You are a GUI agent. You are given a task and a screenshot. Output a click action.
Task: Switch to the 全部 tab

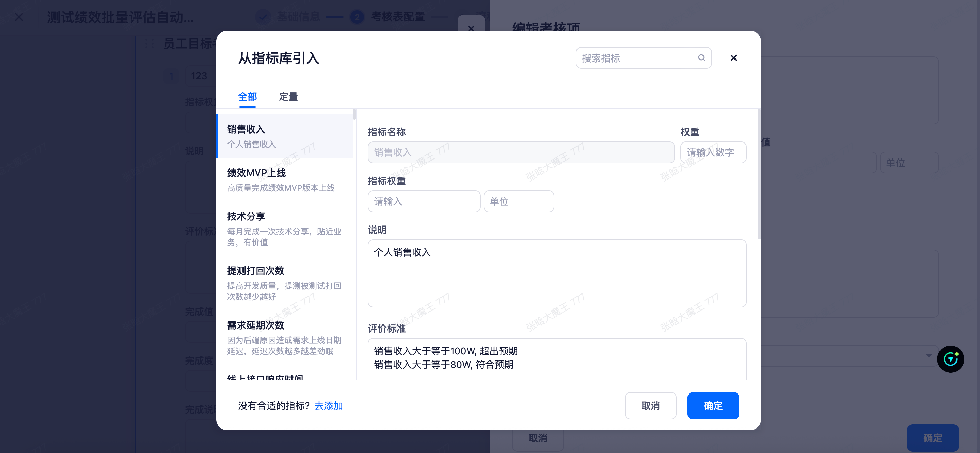click(x=247, y=97)
